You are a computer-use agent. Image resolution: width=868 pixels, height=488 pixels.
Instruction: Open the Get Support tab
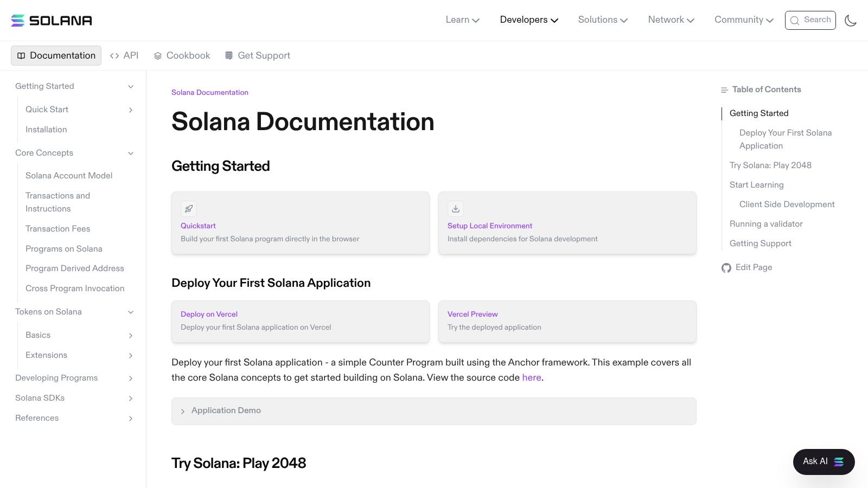[x=258, y=56]
